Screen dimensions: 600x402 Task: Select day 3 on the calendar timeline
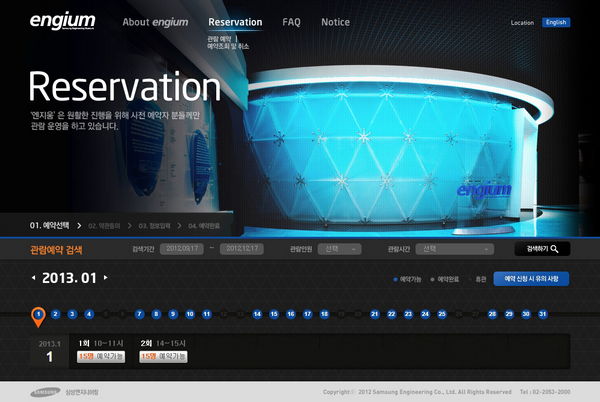coord(72,314)
